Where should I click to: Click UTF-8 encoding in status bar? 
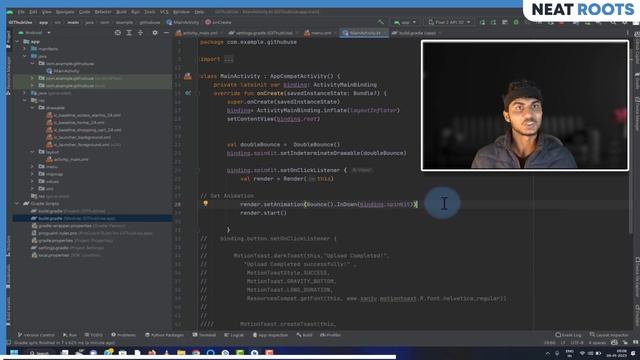(577, 343)
